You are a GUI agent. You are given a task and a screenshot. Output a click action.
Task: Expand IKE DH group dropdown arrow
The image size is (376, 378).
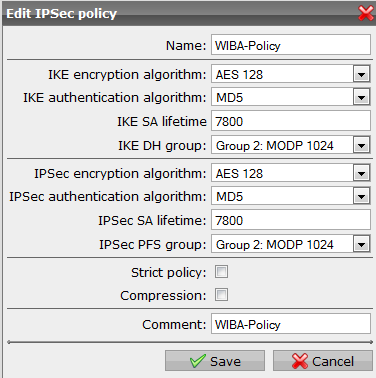tap(361, 145)
